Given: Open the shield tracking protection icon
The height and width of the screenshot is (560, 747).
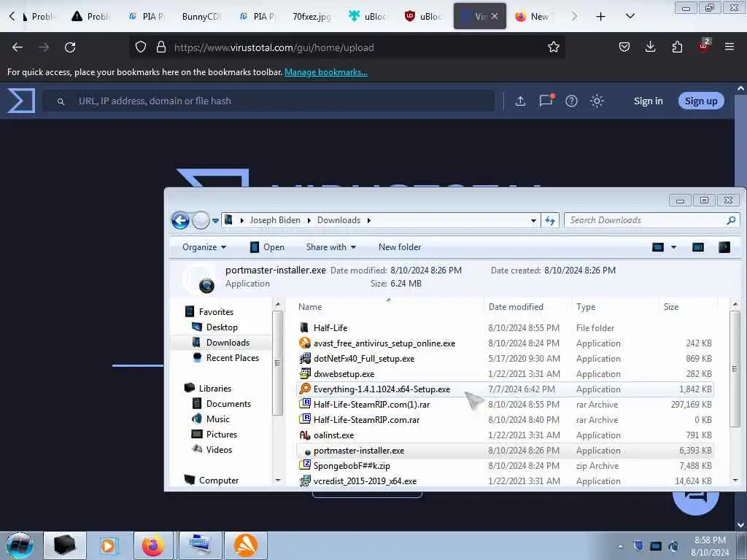Looking at the screenshot, I should (141, 47).
